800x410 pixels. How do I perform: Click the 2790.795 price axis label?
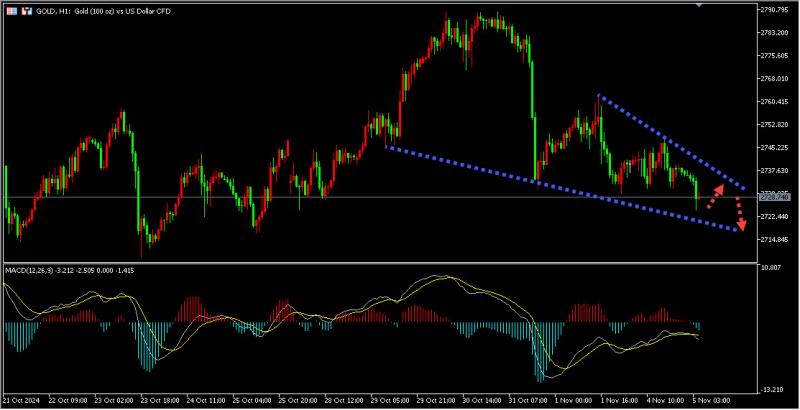point(776,10)
